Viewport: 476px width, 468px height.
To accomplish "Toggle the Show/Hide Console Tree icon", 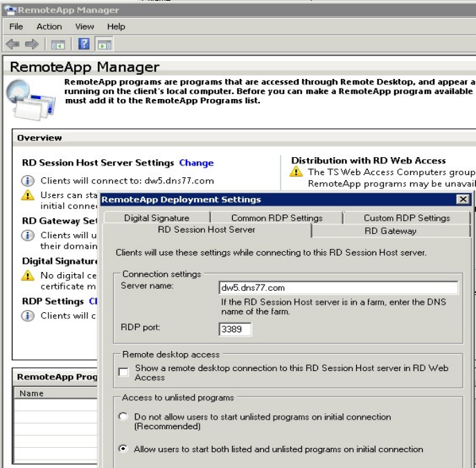I will (58, 44).
